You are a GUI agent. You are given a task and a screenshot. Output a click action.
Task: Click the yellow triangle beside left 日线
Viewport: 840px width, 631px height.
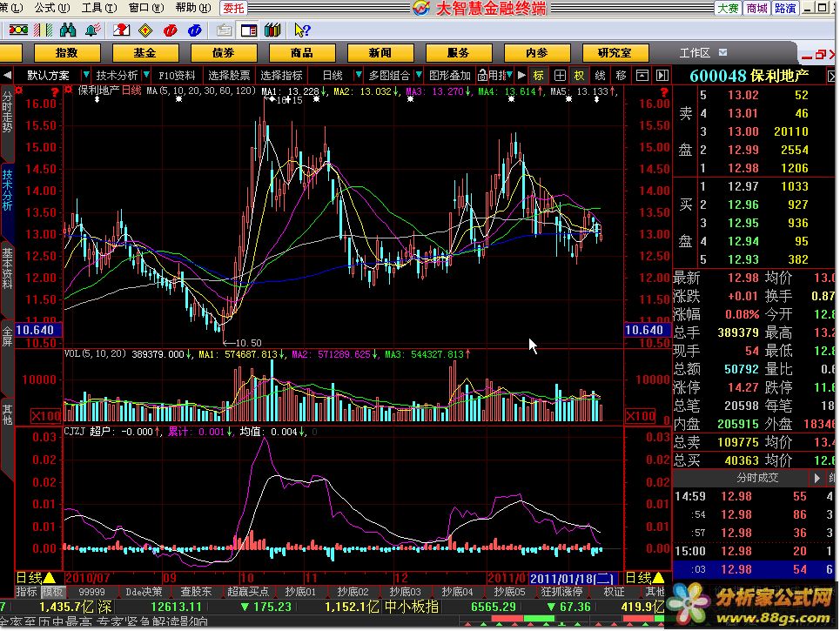point(50,577)
